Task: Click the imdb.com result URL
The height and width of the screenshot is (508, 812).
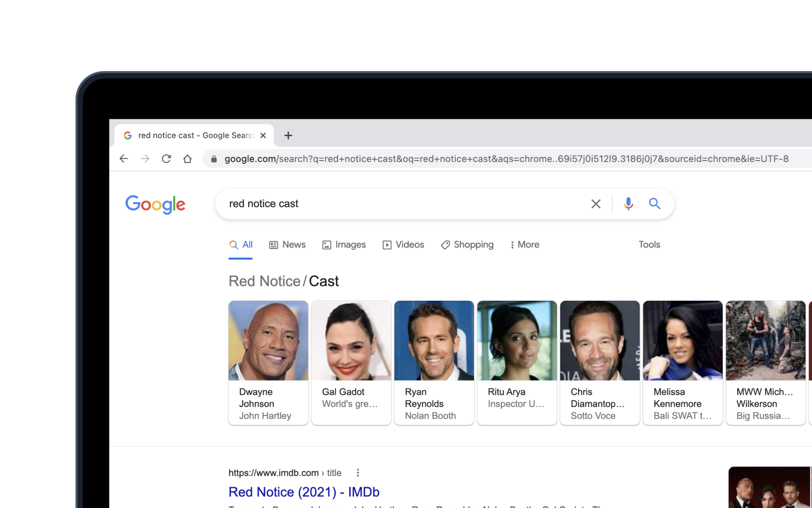Action: (285, 473)
